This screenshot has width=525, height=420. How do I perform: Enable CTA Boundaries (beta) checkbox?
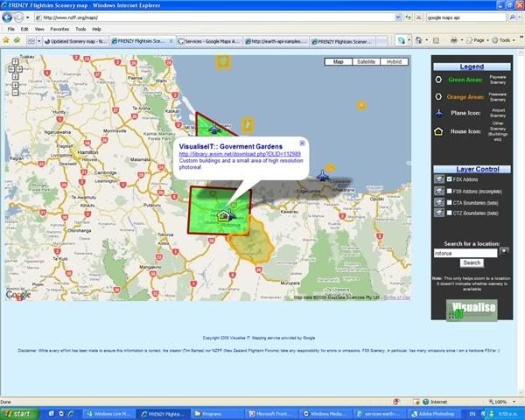(448, 202)
